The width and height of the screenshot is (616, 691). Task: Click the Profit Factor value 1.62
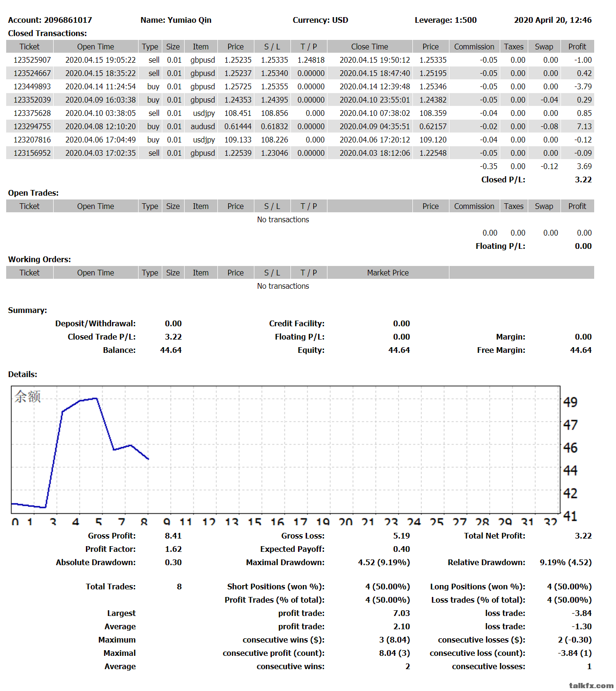(173, 549)
